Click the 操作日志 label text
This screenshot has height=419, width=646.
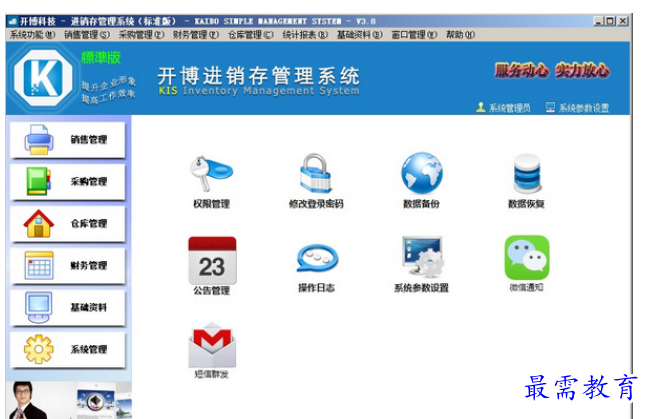tap(316, 288)
